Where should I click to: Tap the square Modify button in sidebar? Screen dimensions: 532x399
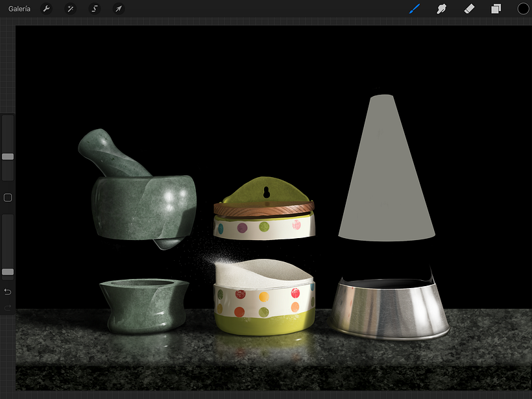coord(8,197)
